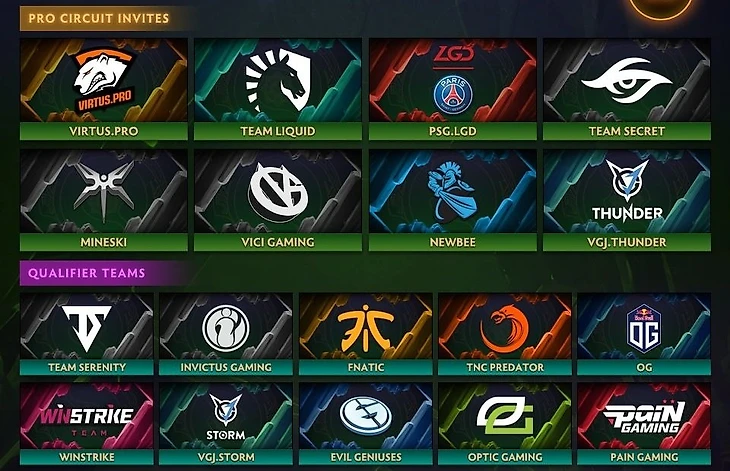Open the OG Red Bull logo
The height and width of the screenshot is (471, 730).
(x=644, y=328)
